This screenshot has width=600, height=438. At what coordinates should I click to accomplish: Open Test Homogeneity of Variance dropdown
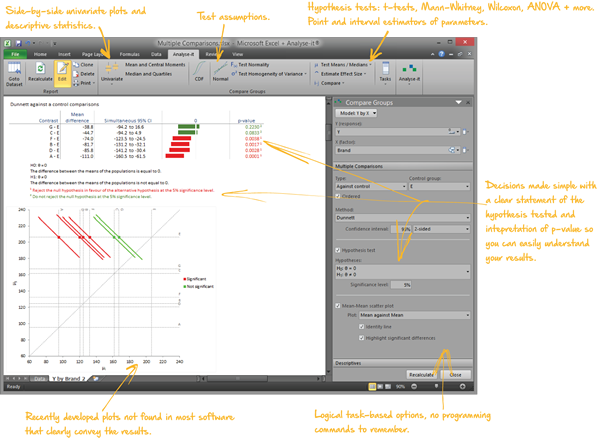point(269,74)
